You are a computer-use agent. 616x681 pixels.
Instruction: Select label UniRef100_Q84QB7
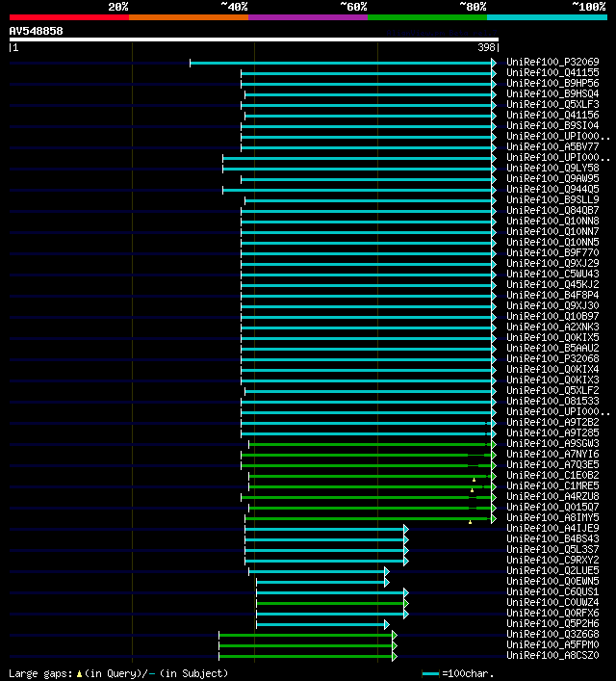coord(552,210)
